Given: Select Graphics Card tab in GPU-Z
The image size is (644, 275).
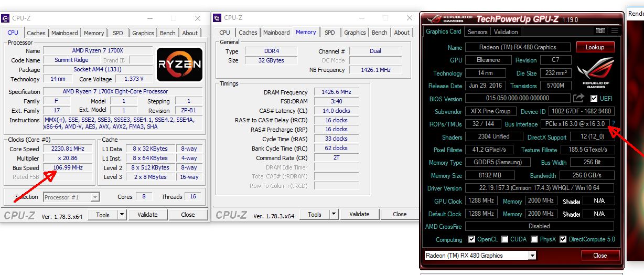Looking at the screenshot, I should [444, 31].
